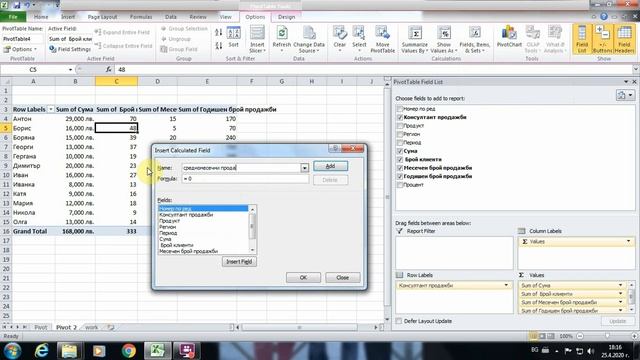Switch to the 'work' sheet tab
Viewport: 640px width, 360px height.
(x=91, y=327)
